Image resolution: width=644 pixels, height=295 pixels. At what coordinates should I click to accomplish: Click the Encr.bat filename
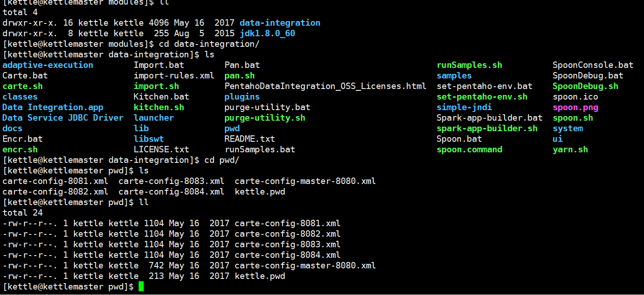22,139
